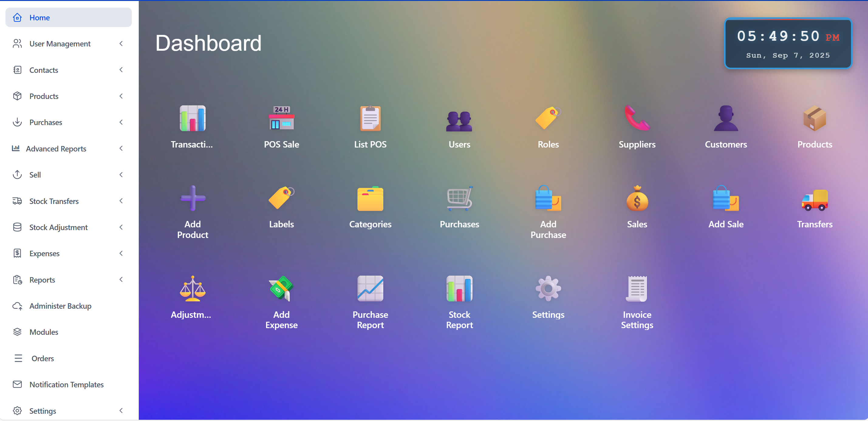Open the Invoice Settings receipt icon
868x421 pixels.
pos(637,289)
